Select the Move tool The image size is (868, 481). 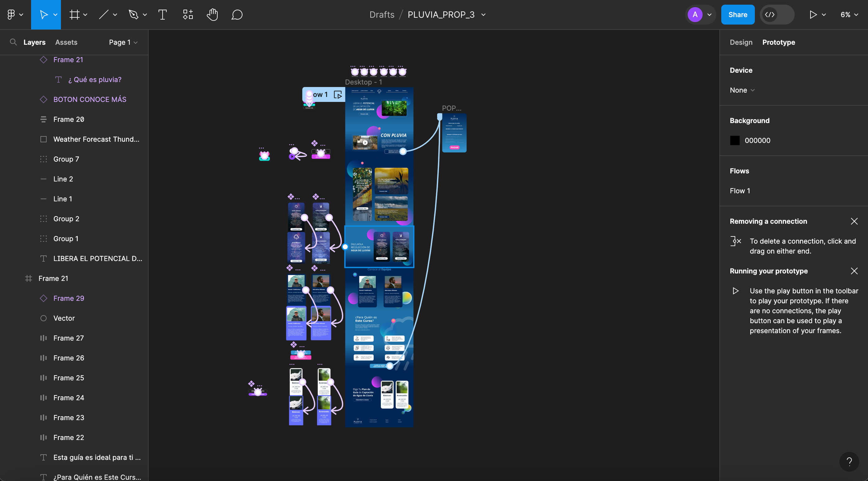coord(44,15)
